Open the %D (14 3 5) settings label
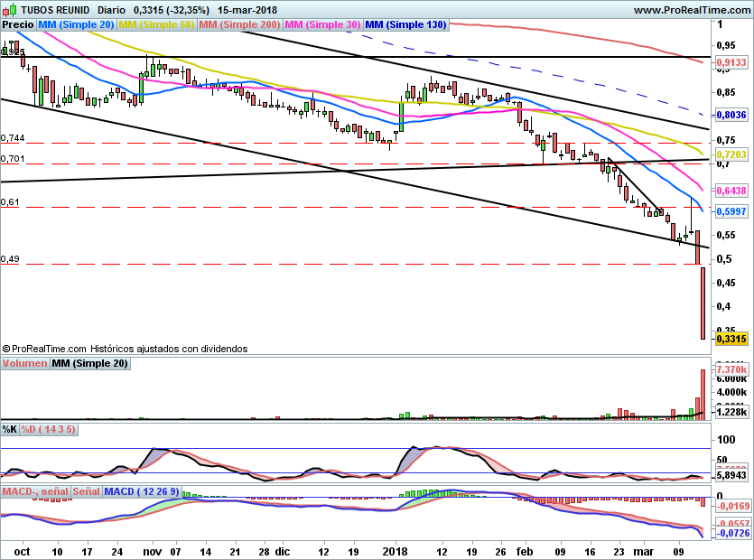754x560 pixels. [x=49, y=429]
